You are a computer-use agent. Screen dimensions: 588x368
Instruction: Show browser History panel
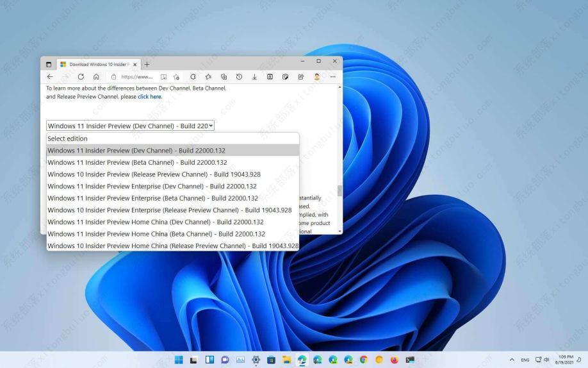click(239, 76)
